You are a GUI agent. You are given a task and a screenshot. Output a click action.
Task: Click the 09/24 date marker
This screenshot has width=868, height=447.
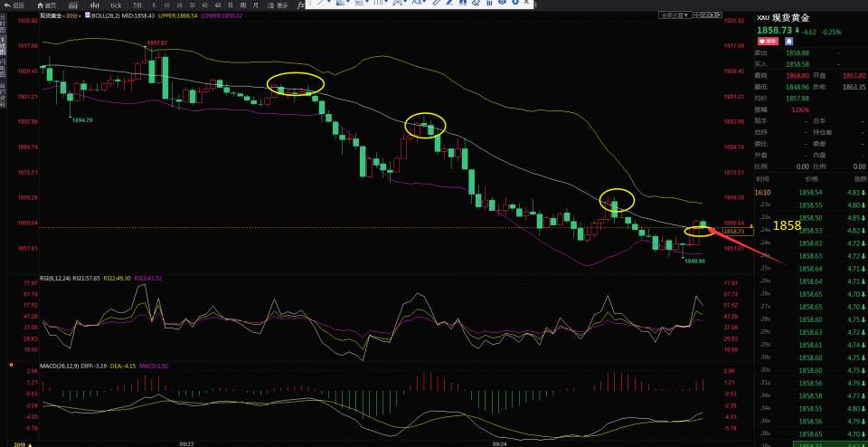[x=499, y=443]
